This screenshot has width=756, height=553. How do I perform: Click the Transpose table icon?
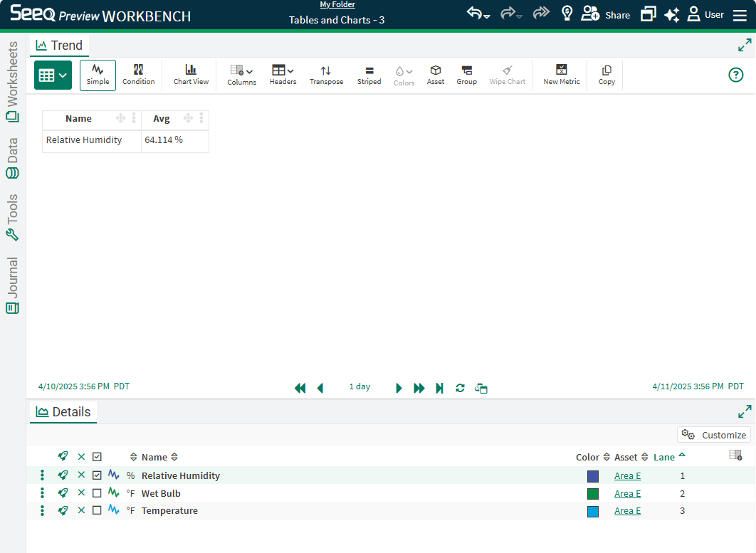[x=326, y=75]
